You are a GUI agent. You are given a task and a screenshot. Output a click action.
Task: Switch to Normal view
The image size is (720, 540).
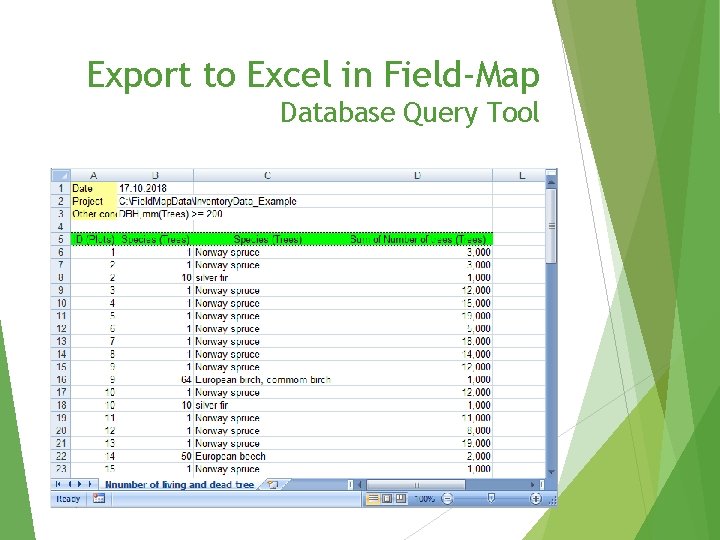click(x=372, y=499)
